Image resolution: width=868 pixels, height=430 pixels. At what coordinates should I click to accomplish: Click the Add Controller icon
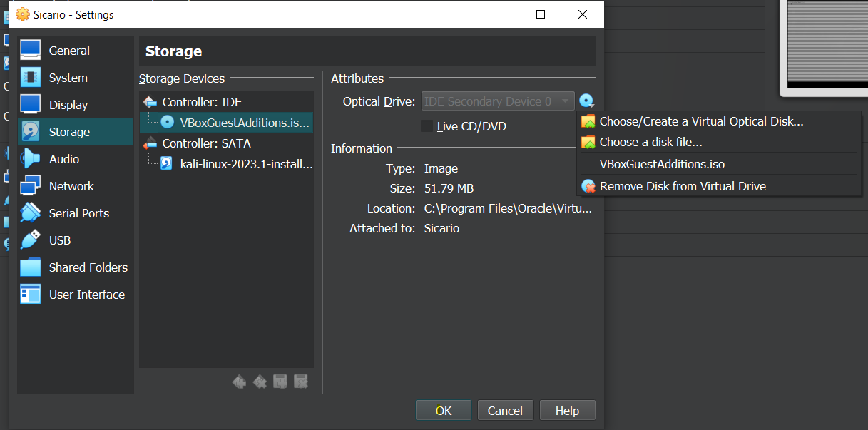pos(239,382)
